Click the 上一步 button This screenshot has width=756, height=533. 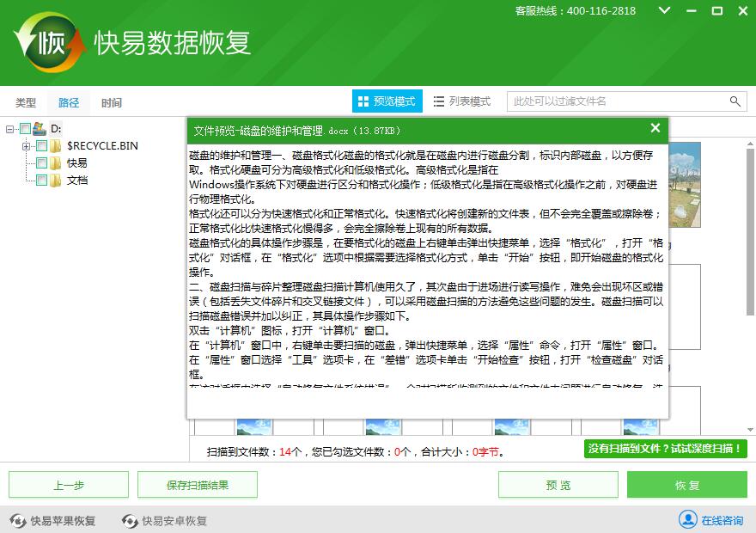[69, 484]
